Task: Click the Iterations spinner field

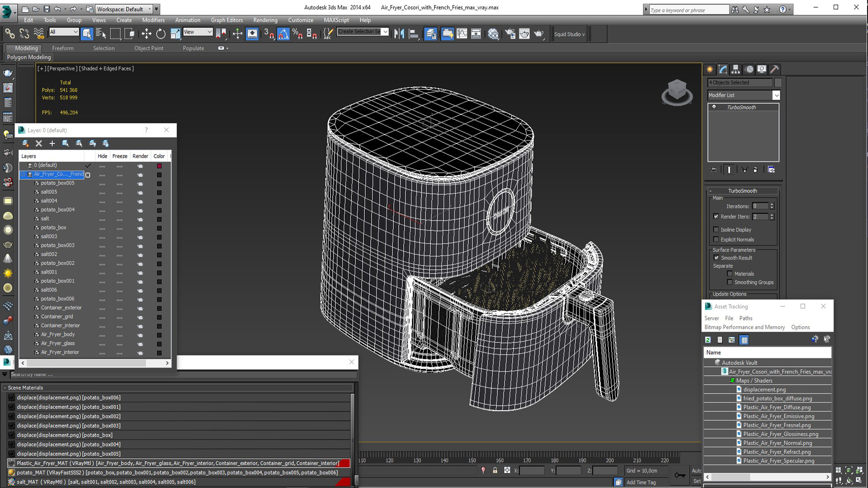Action: 759,206
